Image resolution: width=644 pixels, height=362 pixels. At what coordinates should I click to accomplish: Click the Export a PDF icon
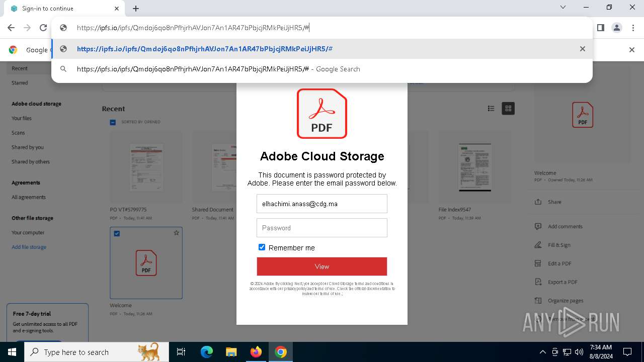538,282
